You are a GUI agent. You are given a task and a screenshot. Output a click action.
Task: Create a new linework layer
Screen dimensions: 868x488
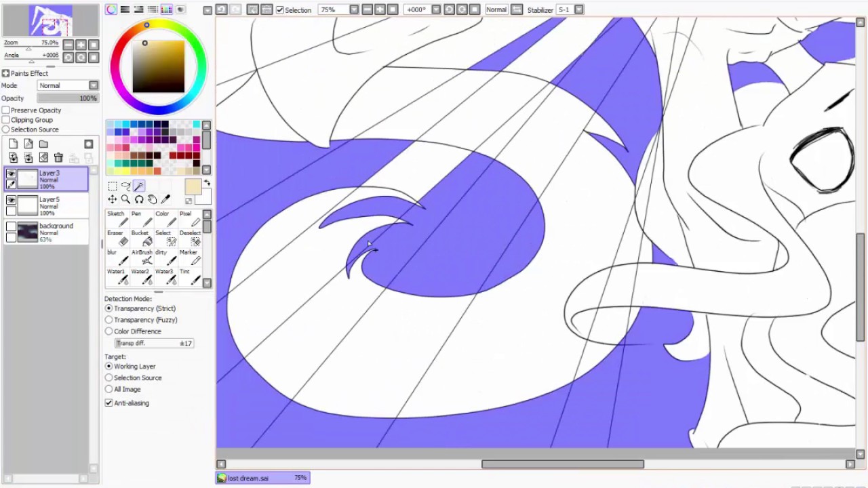28,144
